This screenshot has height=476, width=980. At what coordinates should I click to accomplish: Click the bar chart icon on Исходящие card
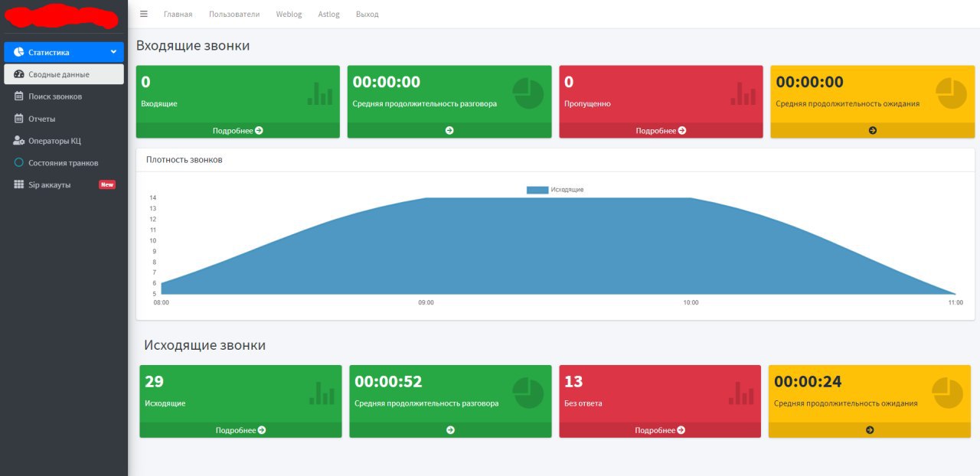[x=322, y=392]
